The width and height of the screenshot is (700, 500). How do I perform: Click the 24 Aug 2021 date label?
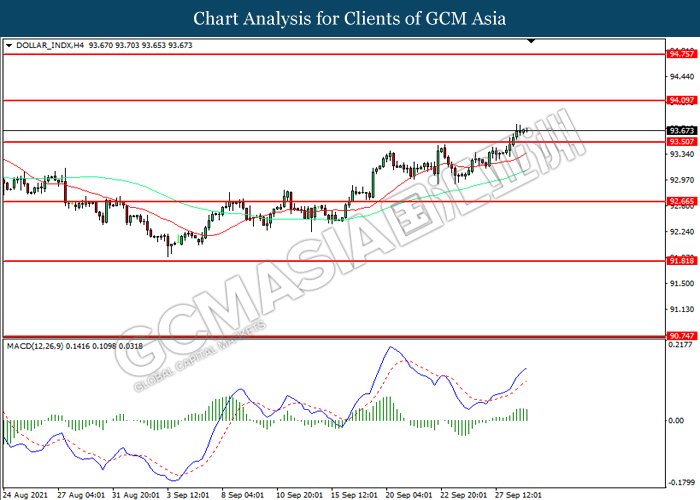tap(25, 495)
